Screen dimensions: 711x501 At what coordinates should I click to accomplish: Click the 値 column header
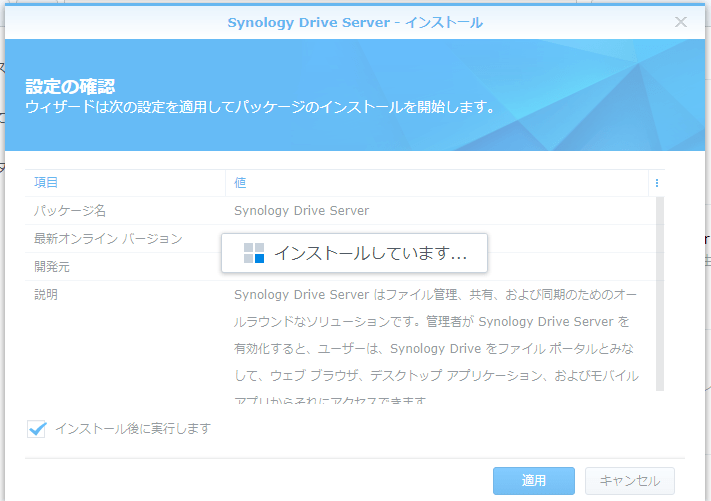point(436,183)
